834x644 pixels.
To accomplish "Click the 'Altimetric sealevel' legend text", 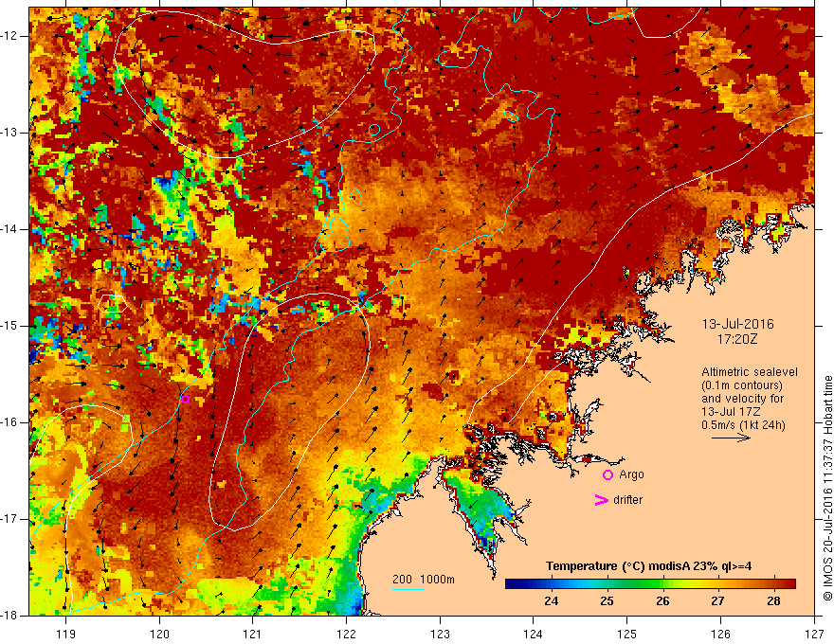I will tap(749, 372).
